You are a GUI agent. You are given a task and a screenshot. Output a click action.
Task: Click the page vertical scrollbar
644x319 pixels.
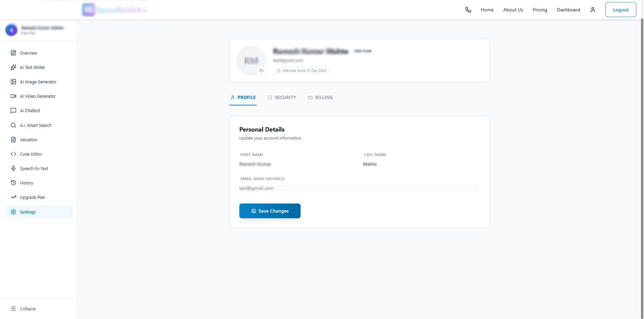tap(642, 168)
